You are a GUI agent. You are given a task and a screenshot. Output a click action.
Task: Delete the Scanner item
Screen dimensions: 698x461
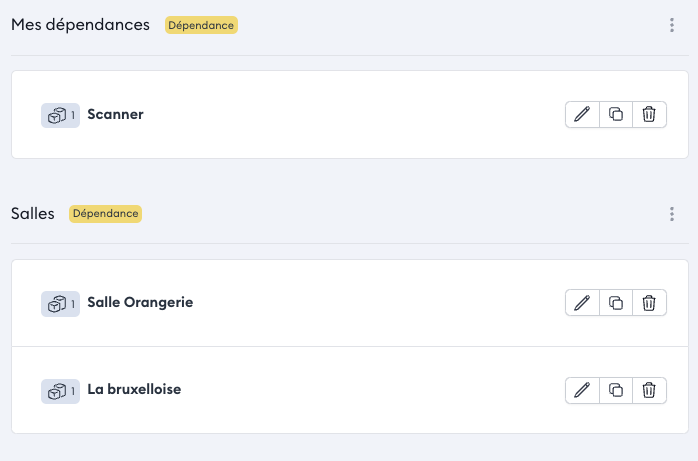pos(649,114)
